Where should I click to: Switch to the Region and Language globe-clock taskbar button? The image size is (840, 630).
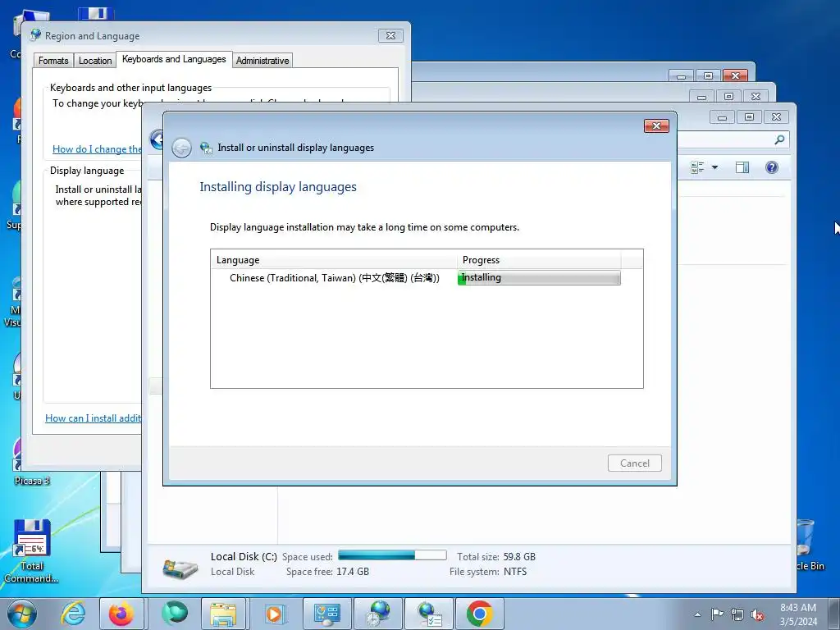378,614
